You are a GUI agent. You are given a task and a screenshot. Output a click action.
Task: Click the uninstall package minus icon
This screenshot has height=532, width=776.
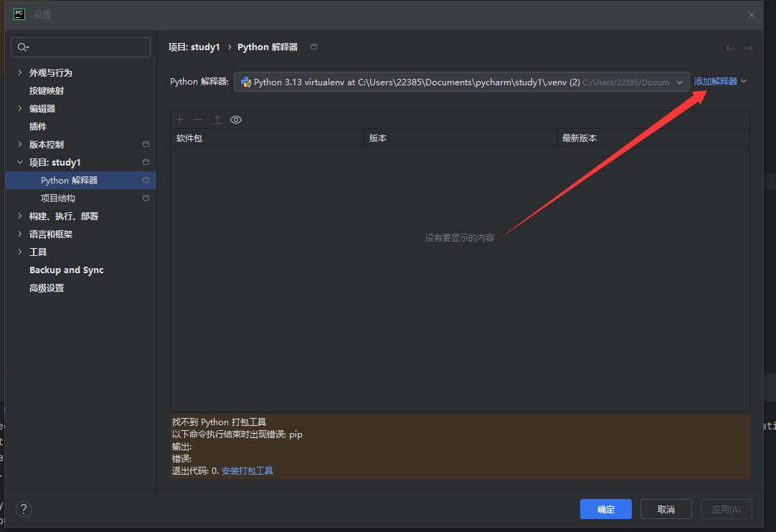pos(199,119)
